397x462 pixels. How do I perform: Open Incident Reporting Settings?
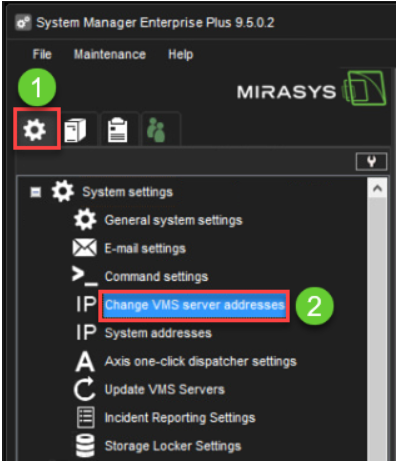[180, 418]
